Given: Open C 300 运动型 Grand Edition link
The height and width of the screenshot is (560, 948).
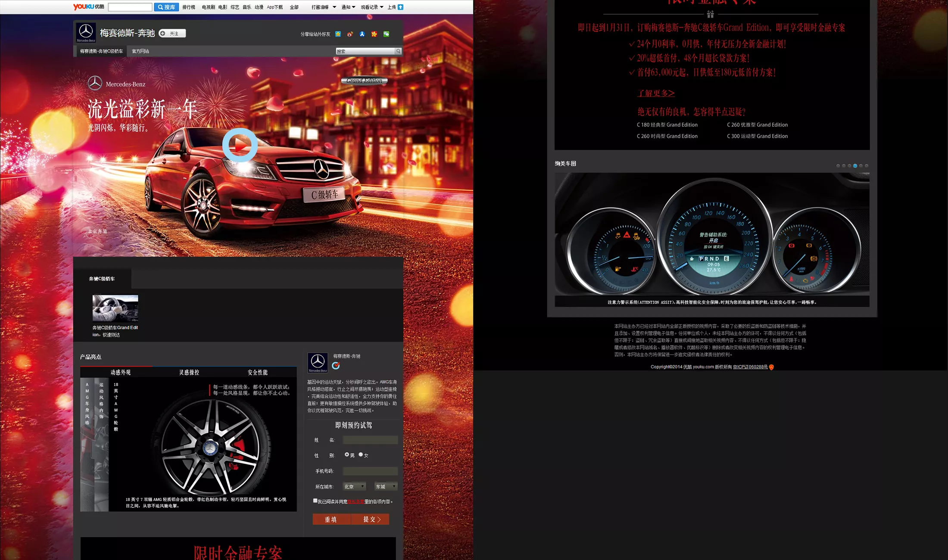Looking at the screenshot, I should [757, 136].
